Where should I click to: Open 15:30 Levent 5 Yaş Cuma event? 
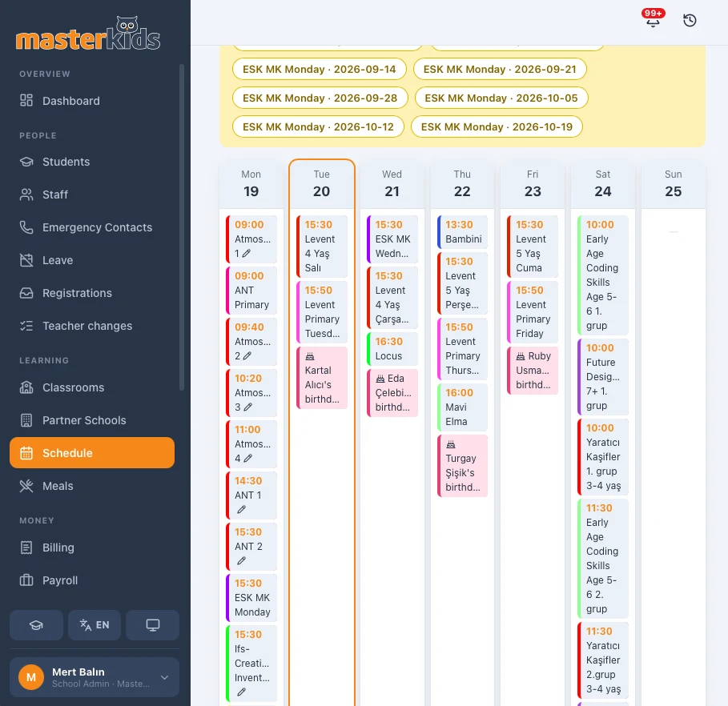click(x=533, y=246)
